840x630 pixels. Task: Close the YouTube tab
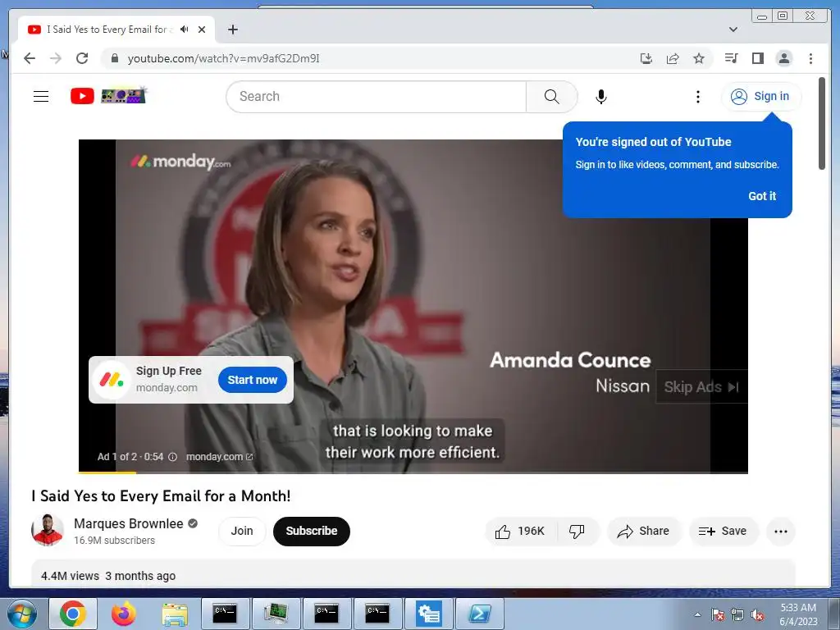202,30
